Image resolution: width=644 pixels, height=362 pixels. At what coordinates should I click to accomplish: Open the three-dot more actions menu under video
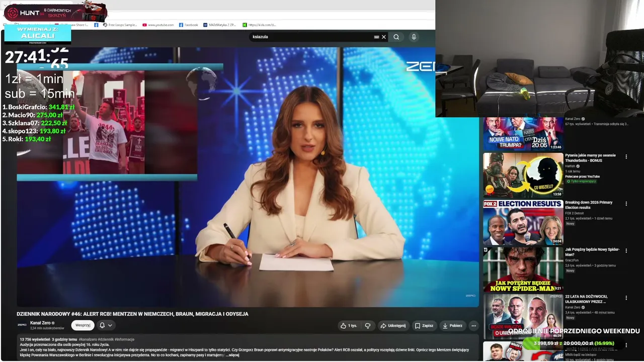coord(473,326)
